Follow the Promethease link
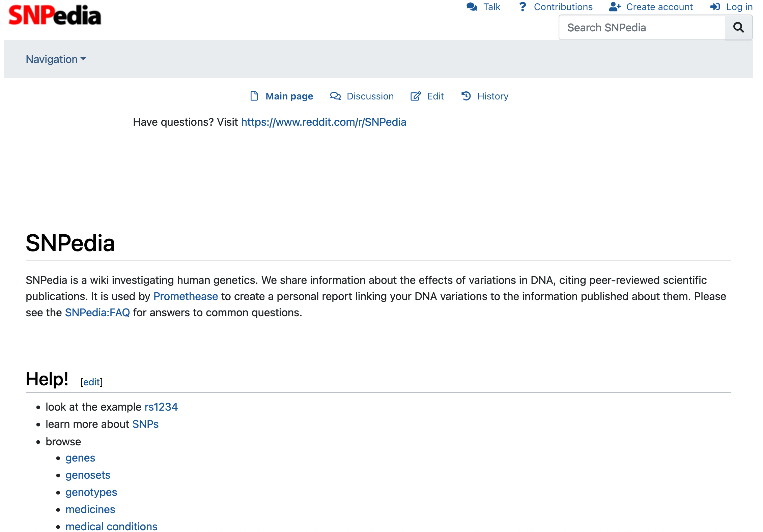This screenshot has height=532, width=763. 186,296
